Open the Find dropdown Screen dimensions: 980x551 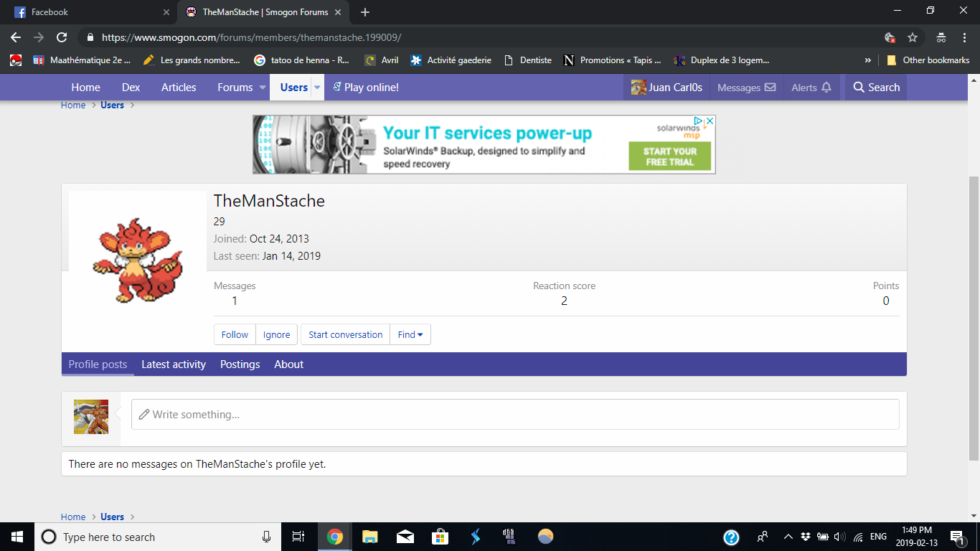410,334
